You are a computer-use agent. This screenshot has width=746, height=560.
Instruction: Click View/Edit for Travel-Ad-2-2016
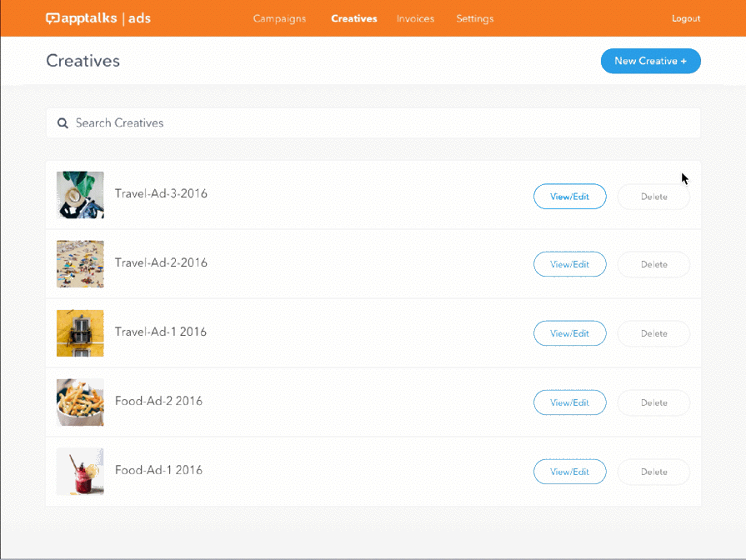pos(569,264)
